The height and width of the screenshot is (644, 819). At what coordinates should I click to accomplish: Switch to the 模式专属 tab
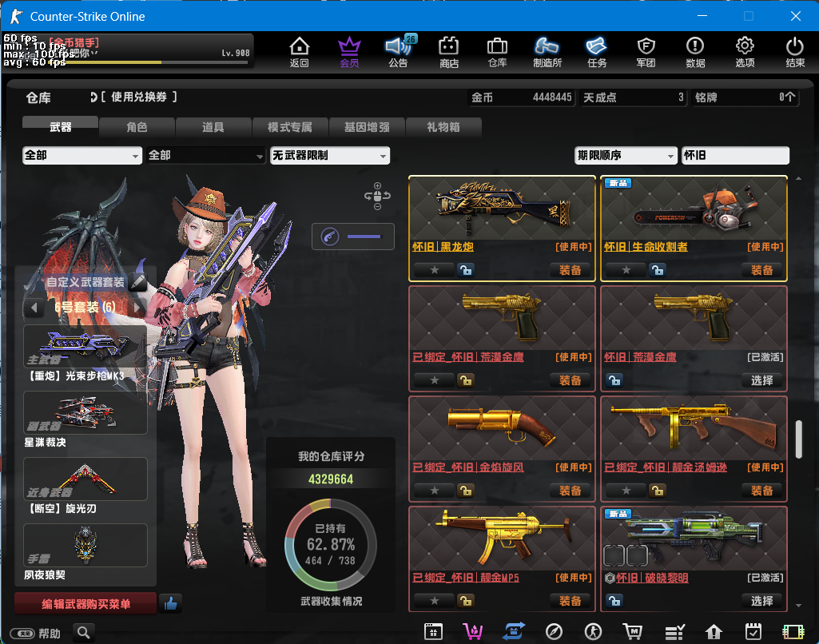290,127
